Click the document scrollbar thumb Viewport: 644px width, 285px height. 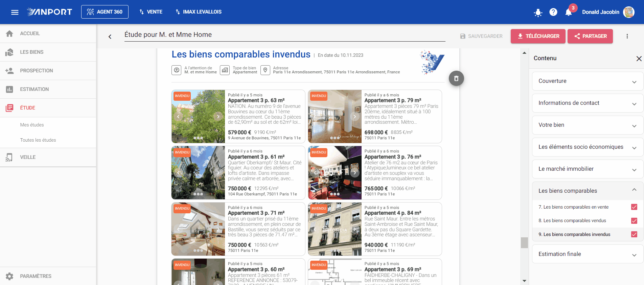pyautogui.click(x=524, y=243)
